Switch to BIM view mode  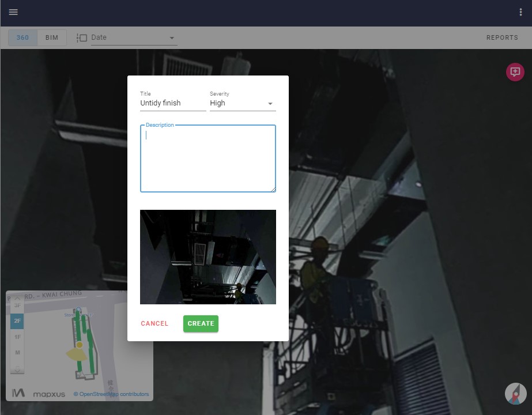click(52, 37)
